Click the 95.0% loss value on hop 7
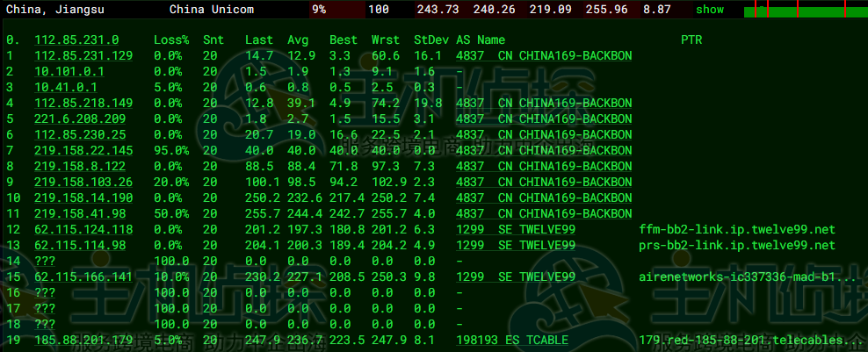The height and width of the screenshot is (352, 868). point(171,150)
